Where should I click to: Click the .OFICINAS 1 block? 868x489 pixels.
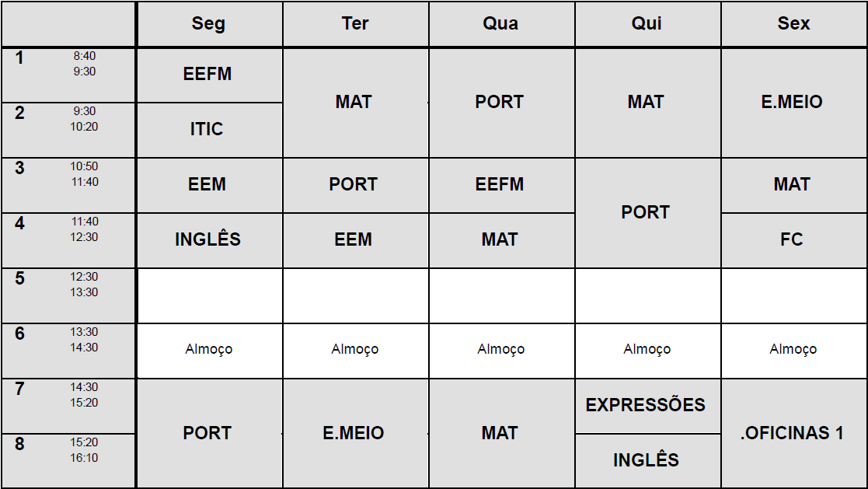click(x=792, y=433)
